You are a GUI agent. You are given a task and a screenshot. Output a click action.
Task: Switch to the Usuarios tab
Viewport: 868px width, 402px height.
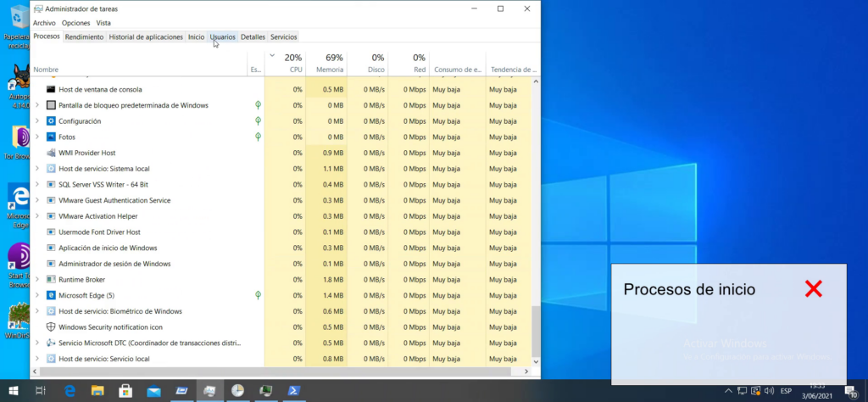(x=223, y=37)
